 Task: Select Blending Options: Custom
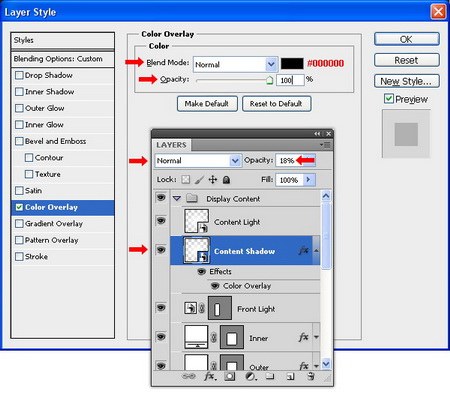click(63, 59)
